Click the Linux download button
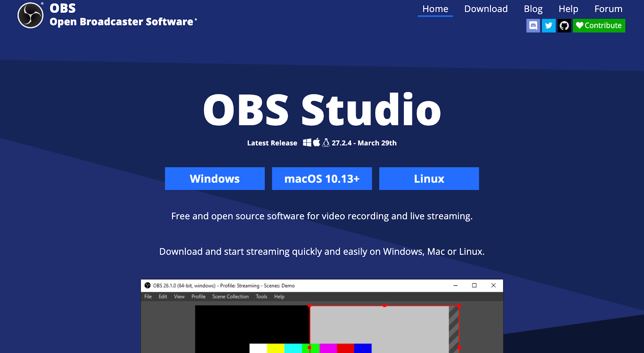 click(429, 179)
